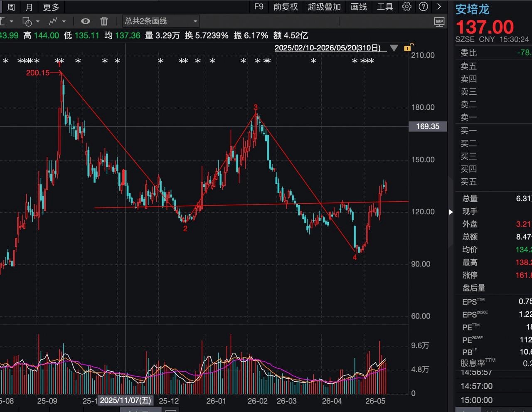This screenshot has height=412, width=532.
Task: Switch to the 月 monthly period tab
Action: point(29,7)
